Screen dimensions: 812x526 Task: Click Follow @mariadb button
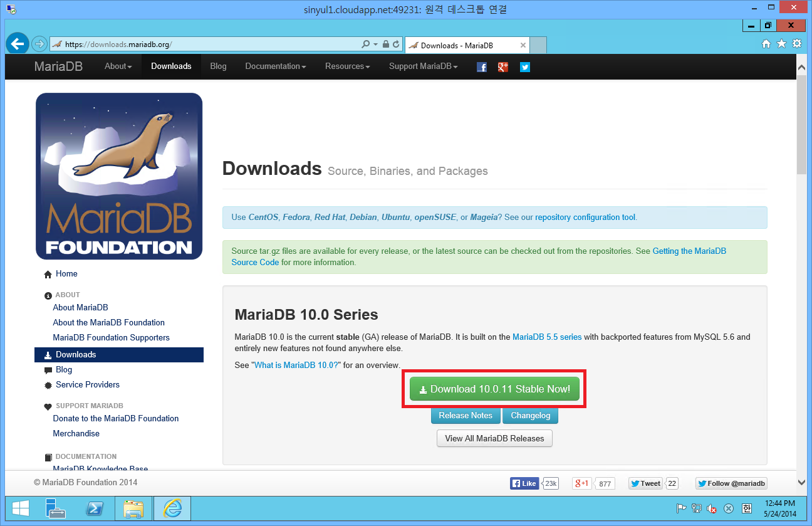click(x=731, y=483)
